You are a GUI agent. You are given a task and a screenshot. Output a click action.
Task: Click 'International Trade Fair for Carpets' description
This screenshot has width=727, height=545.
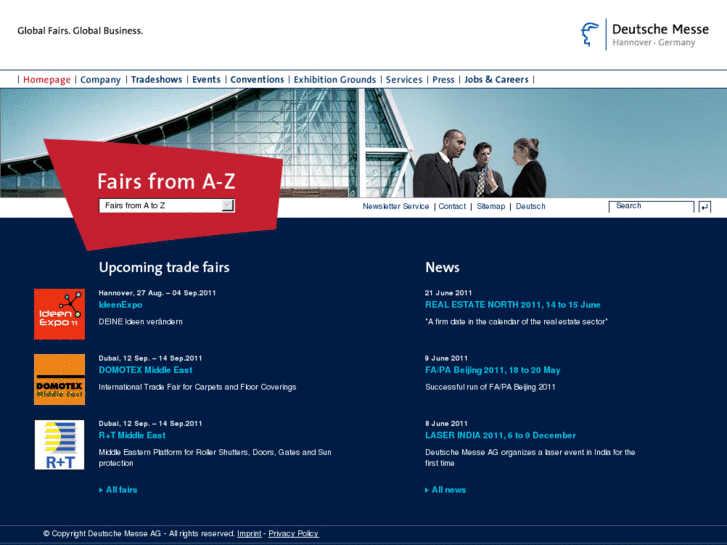(x=197, y=387)
